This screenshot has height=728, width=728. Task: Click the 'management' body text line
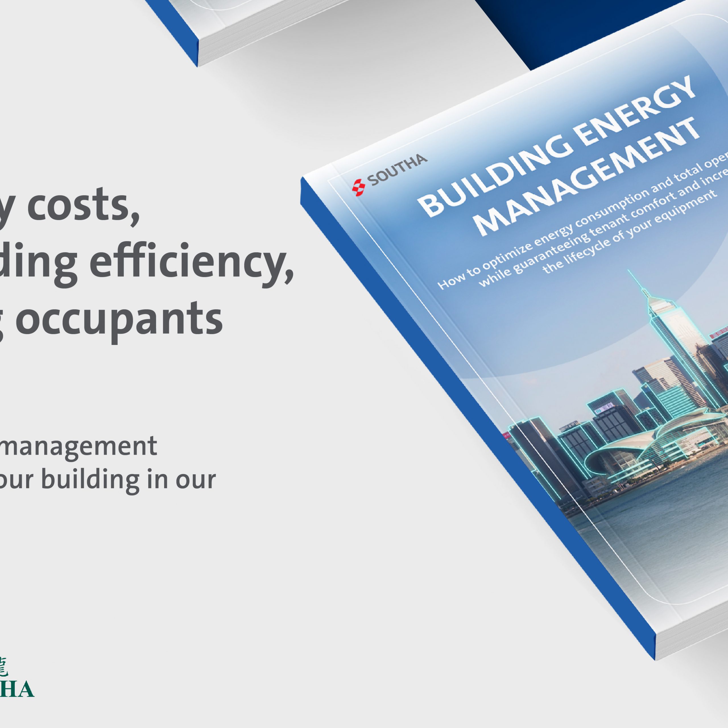pos(78,447)
